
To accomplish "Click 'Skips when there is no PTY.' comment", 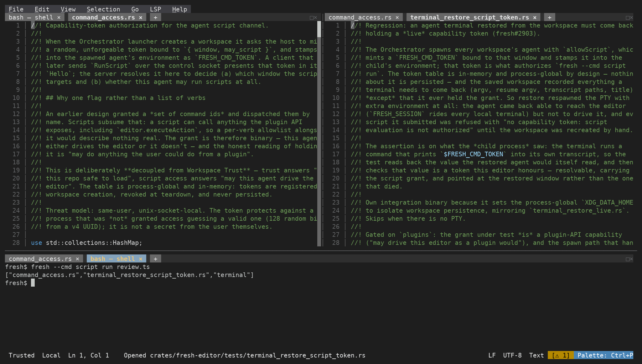I will click(x=408, y=219).
